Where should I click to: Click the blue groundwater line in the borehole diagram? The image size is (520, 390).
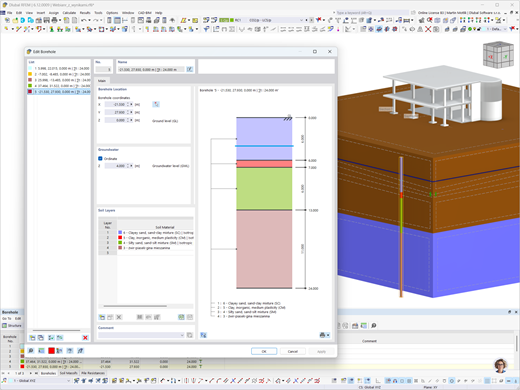click(x=264, y=146)
